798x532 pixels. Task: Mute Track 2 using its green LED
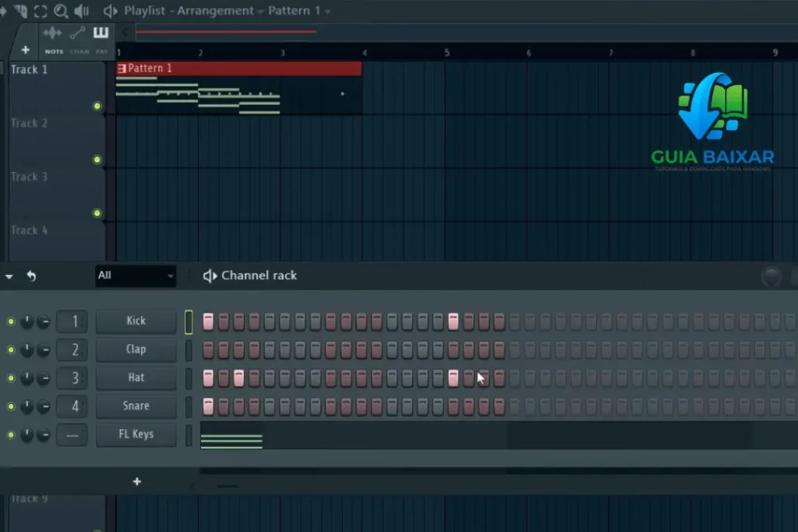(x=97, y=160)
